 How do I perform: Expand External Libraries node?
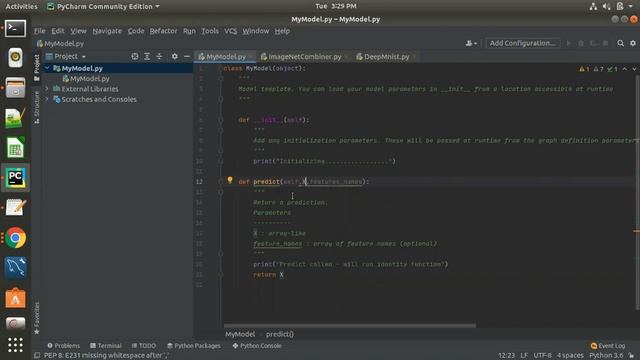[x=47, y=89]
